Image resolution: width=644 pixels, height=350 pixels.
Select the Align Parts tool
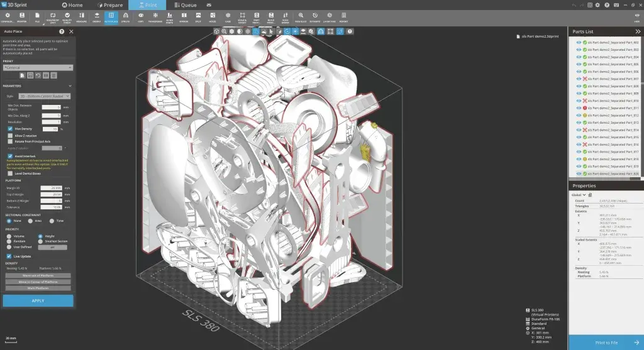(170, 17)
